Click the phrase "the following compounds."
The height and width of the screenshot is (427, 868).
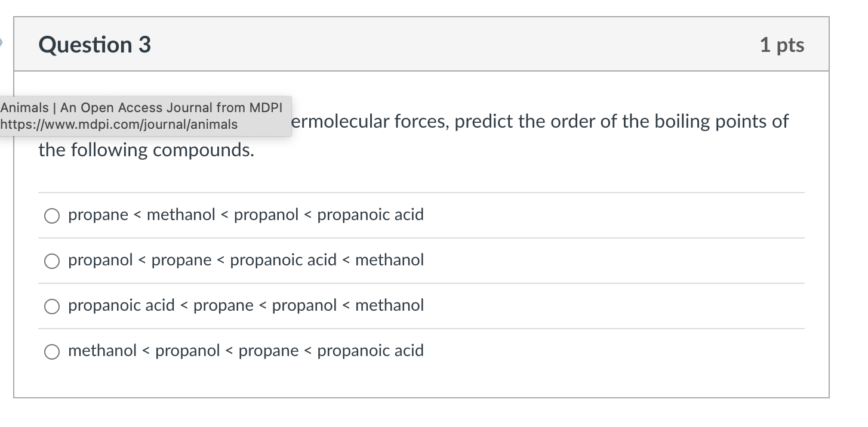tap(146, 150)
